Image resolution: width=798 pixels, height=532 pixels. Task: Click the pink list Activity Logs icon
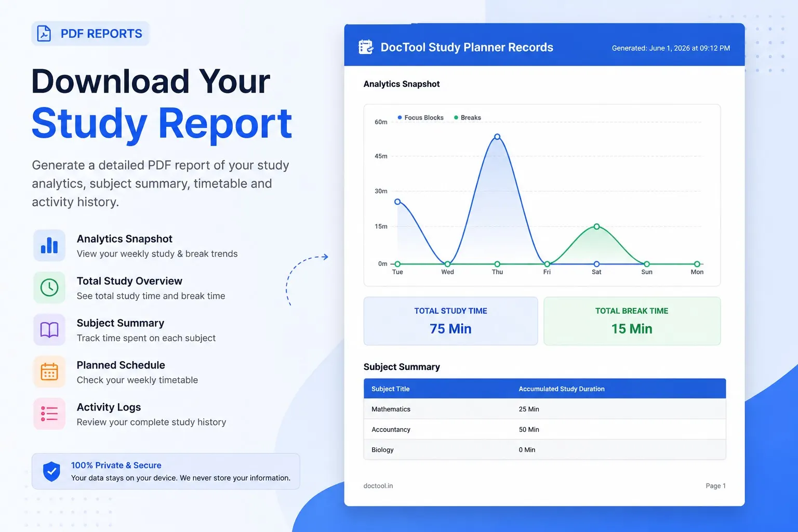point(49,414)
